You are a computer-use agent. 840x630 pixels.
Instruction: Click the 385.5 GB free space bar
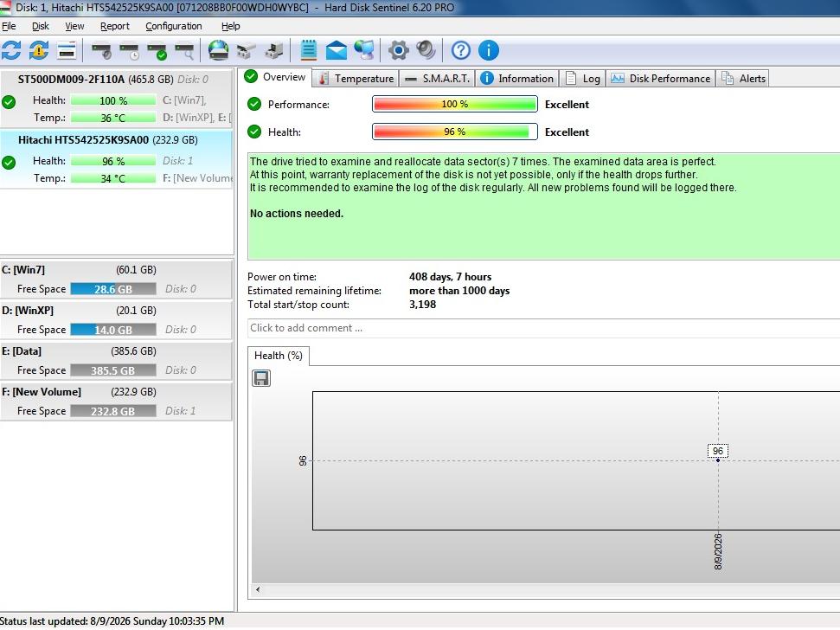tap(113, 370)
